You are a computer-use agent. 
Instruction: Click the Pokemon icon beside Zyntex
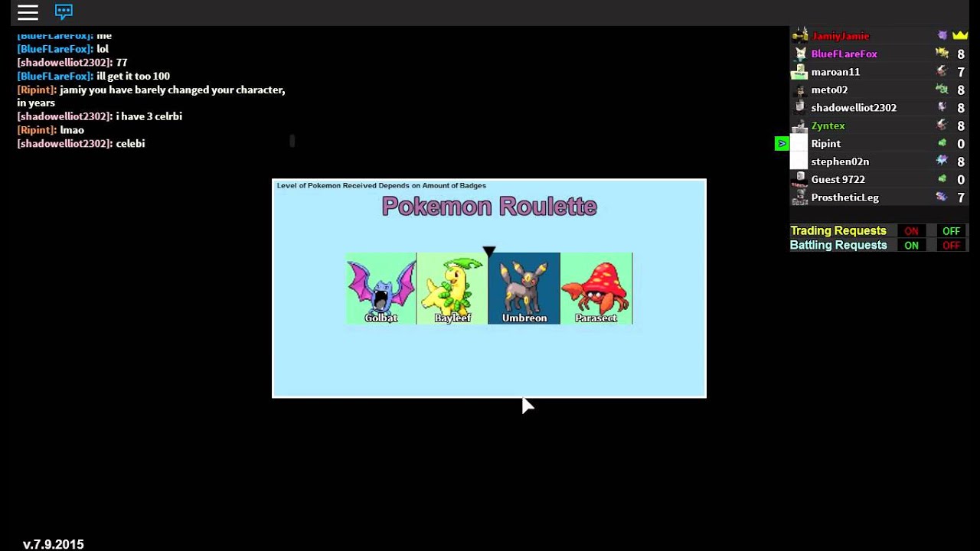point(942,126)
